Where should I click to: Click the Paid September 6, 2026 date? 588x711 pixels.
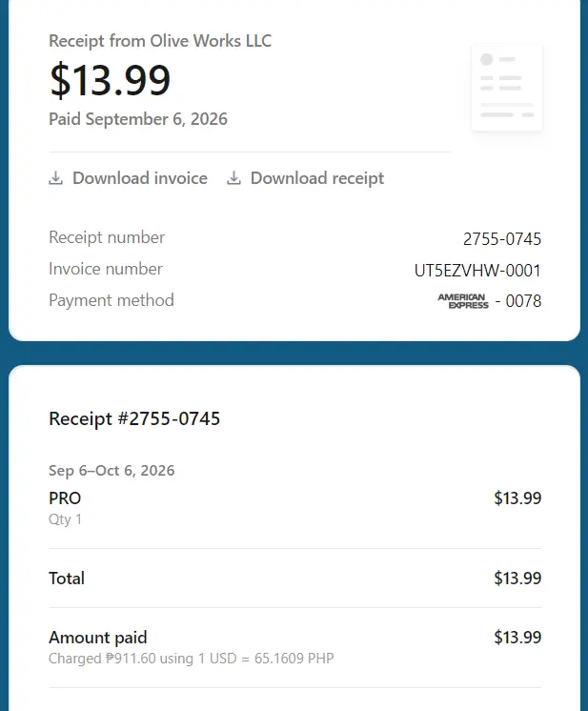click(x=138, y=119)
